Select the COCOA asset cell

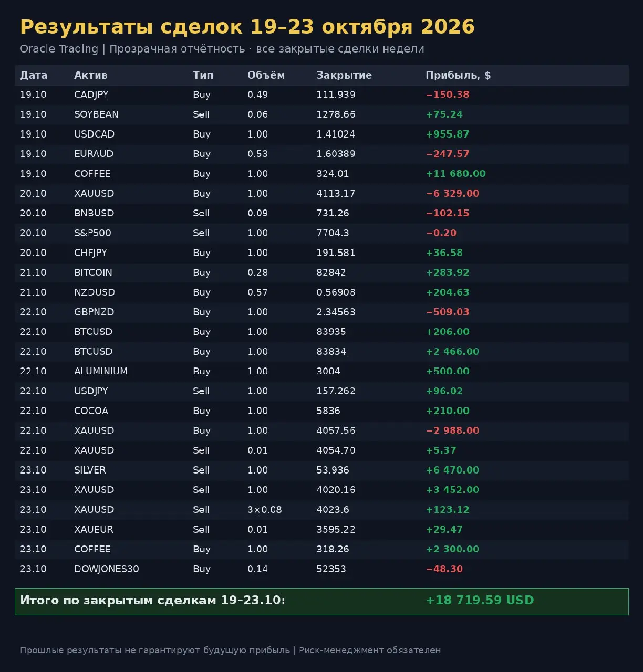91,411
